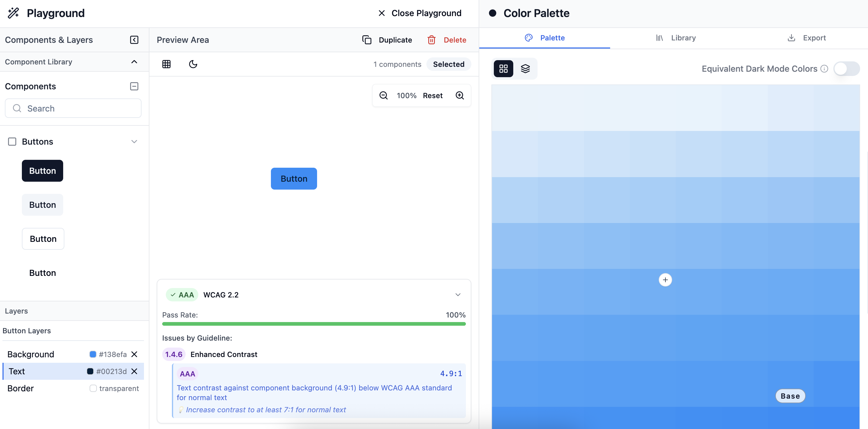868x429 pixels.
Task: Click the 1.4.6 guideline badge
Action: (173, 354)
